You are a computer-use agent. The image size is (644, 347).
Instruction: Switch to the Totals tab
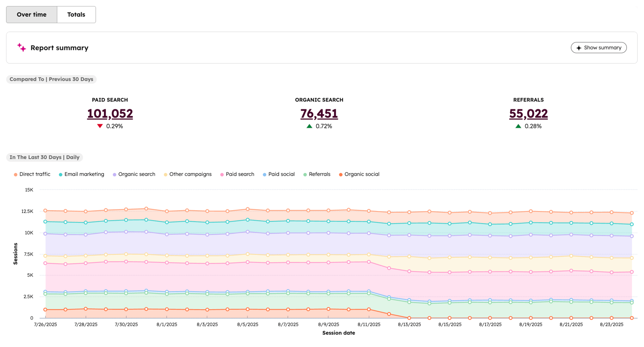pos(76,14)
